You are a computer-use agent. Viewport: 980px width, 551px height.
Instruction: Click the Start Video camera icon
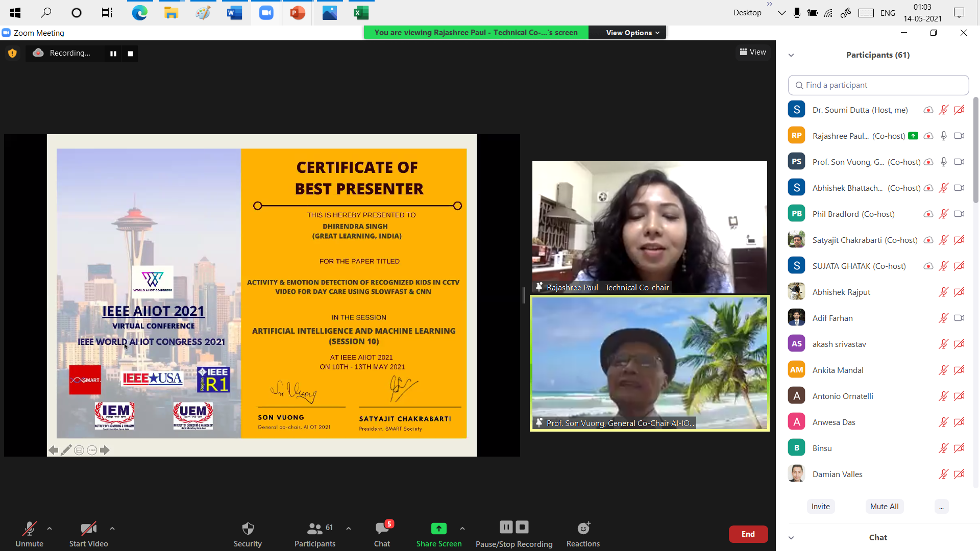(88, 529)
